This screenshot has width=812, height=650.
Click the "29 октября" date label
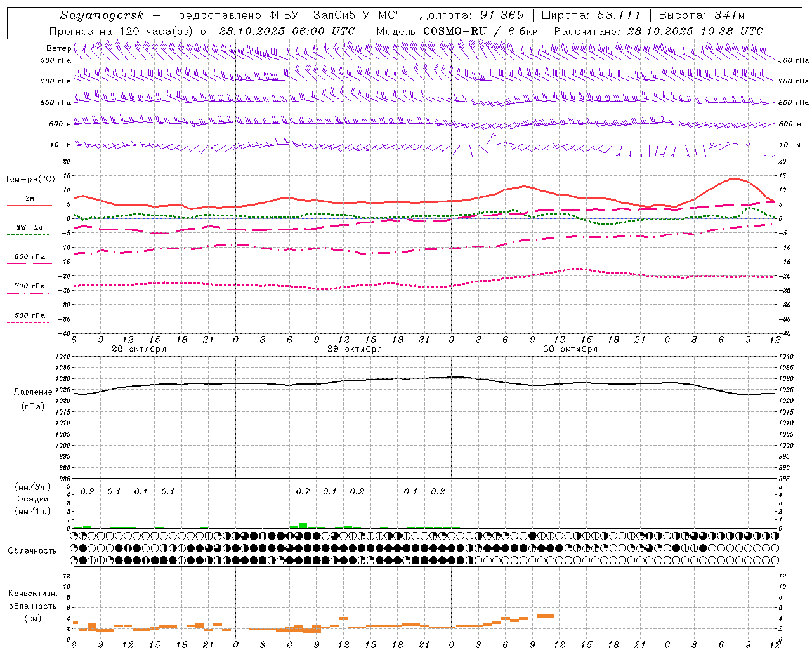(355, 349)
